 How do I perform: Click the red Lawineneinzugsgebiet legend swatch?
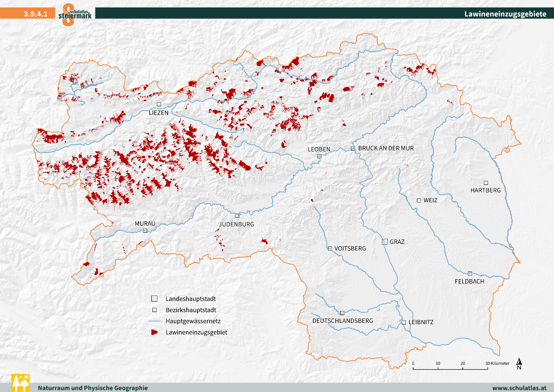154,332
